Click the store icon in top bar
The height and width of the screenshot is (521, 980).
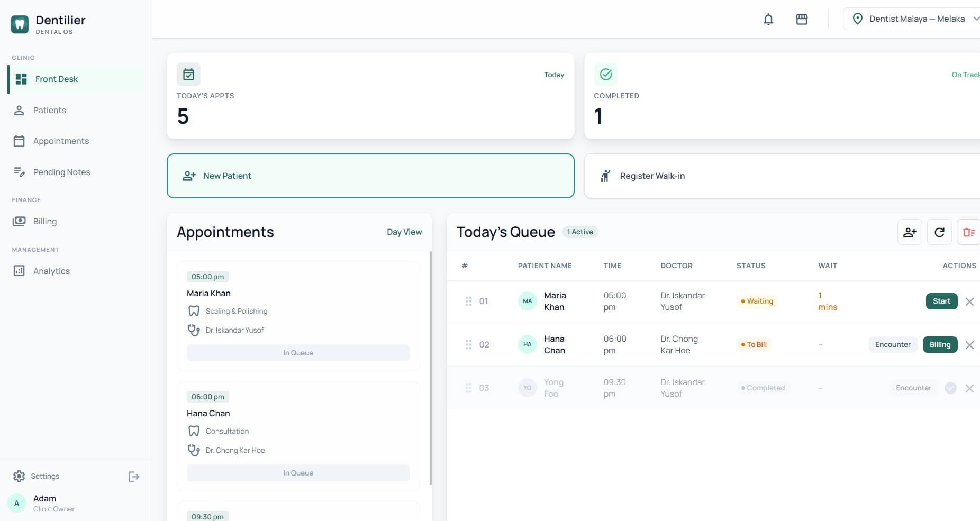click(802, 20)
